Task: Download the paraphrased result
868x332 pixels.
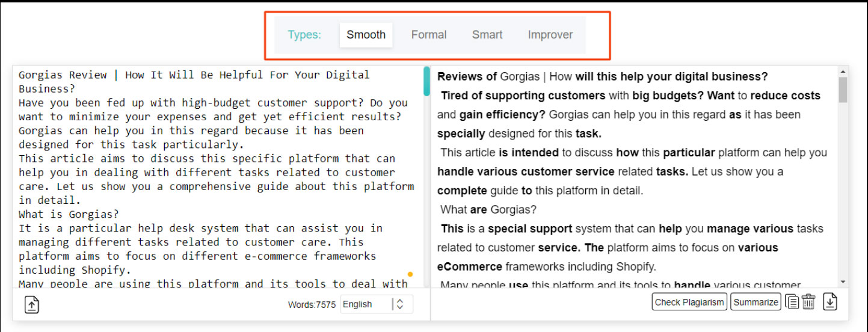Action: [x=830, y=302]
